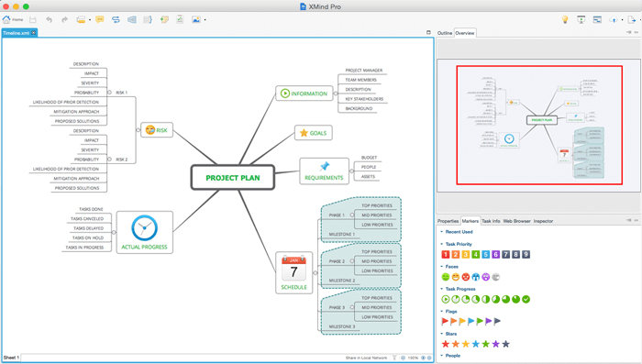Image resolution: width=642 pixels, height=364 pixels.
Task: Switch to the Outline tab
Action: 445,33
